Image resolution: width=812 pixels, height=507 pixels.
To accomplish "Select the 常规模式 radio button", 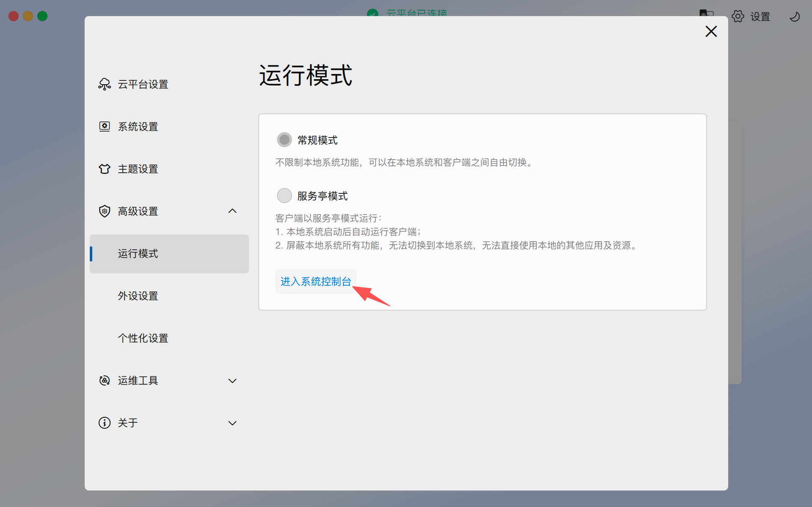I will click(x=284, y=140).
